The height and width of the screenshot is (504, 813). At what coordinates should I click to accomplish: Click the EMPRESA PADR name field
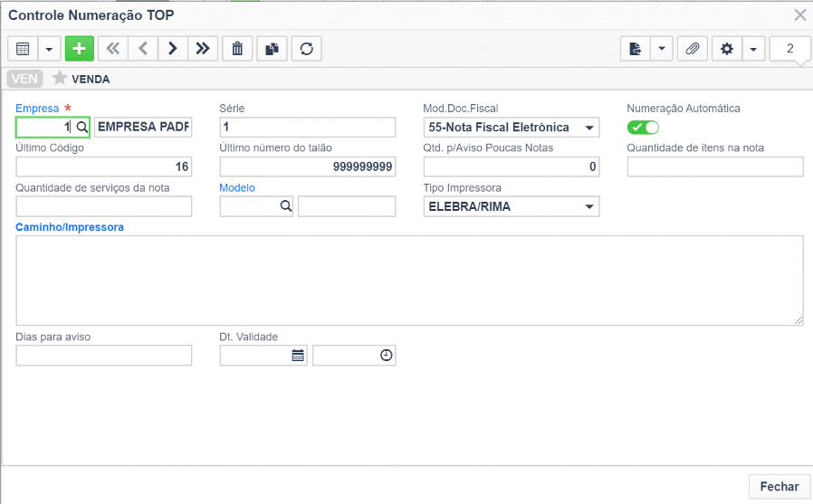(x=143, y=127)
